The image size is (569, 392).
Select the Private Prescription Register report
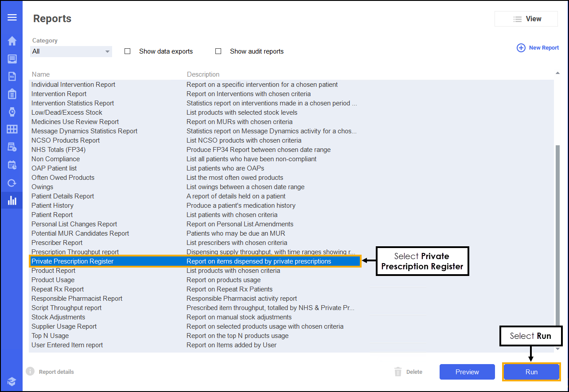tap(73, 261)
